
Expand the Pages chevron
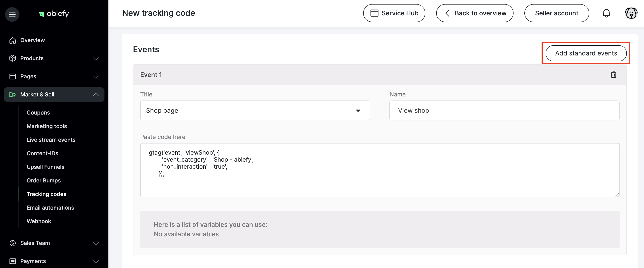pyautogui.click(x=96, y=77)
